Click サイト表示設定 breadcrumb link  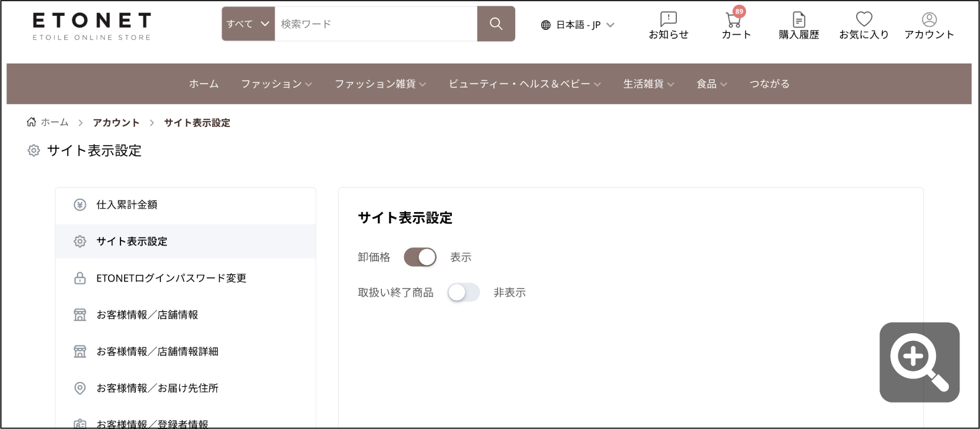tap(197, 122)
